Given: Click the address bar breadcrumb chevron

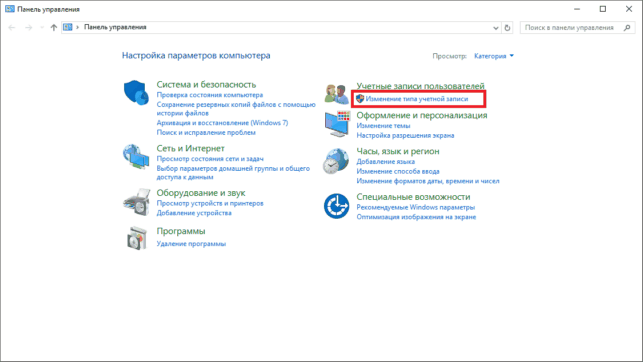Looking at the screenshot, I should (x=78, y=27).
